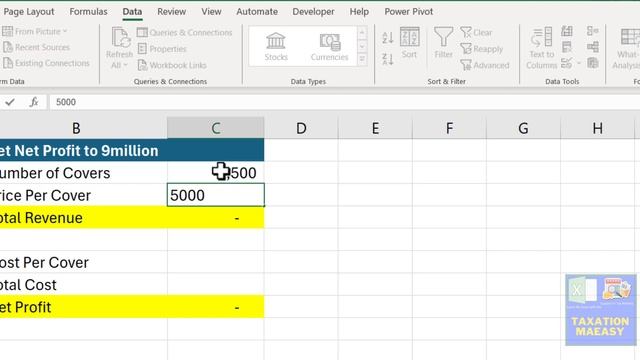Open the Developer tab

[x=313, y=12]
